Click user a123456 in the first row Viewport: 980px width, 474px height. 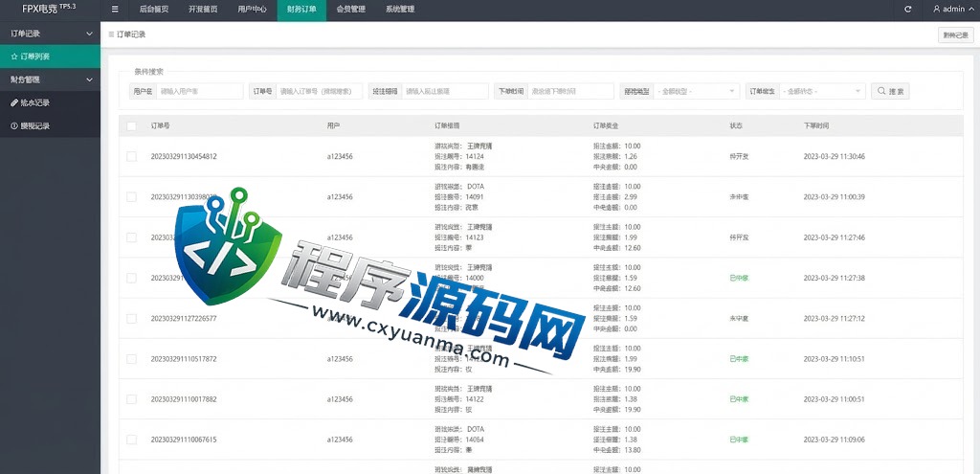[x=340, y=156]
